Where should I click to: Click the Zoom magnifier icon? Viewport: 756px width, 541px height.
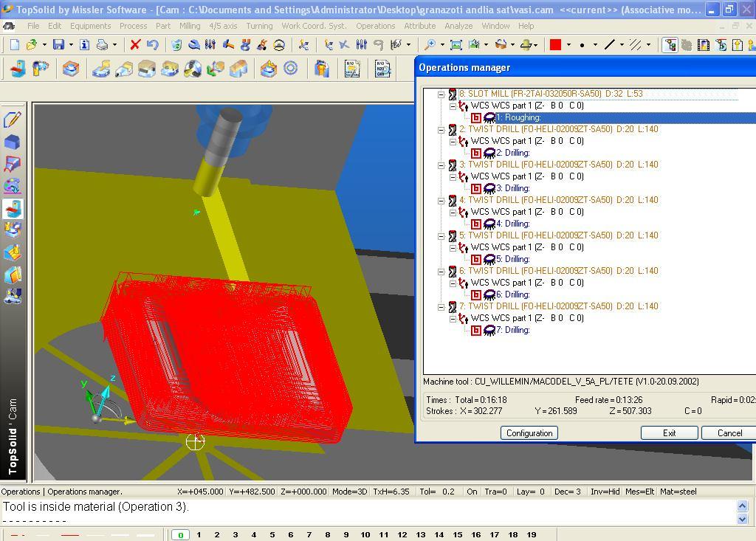pyautogui.click(x=429, y=45)
